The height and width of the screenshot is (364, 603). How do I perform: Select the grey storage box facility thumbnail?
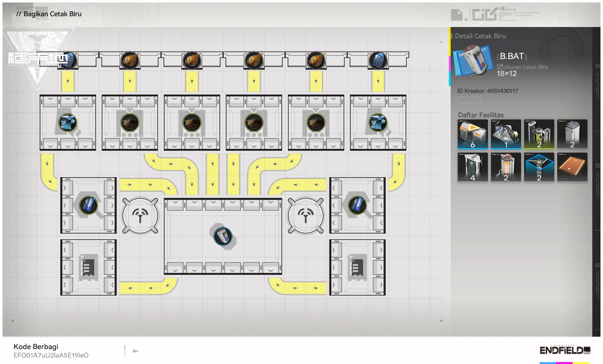point(572,134)
